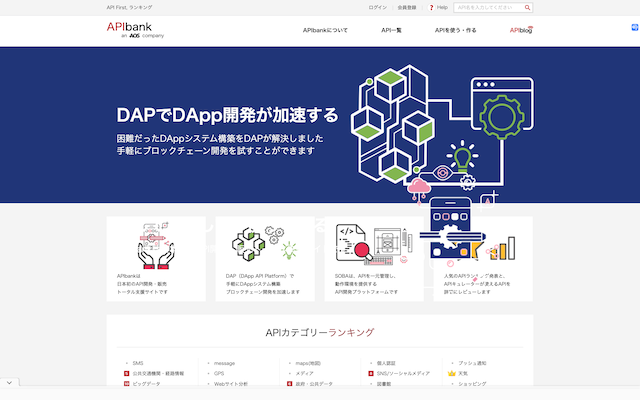Open the 政府・公共データ category link
The image size is (640, 400).
(314, 384)
